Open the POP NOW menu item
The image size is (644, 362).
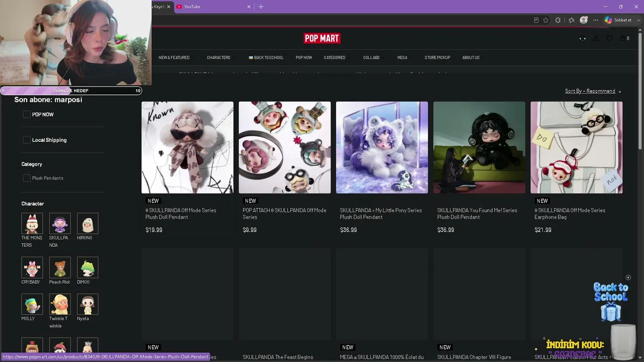click(x=304, y=57)
